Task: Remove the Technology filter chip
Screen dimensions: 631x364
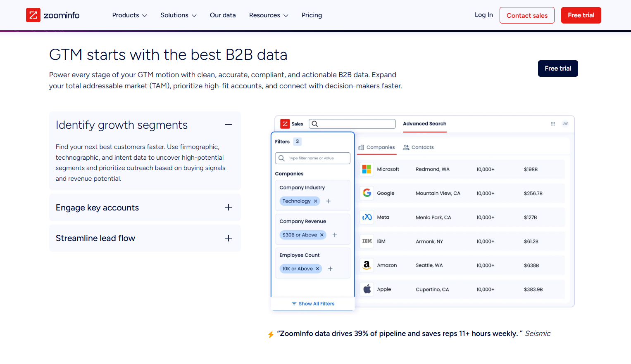Action: 316,201
